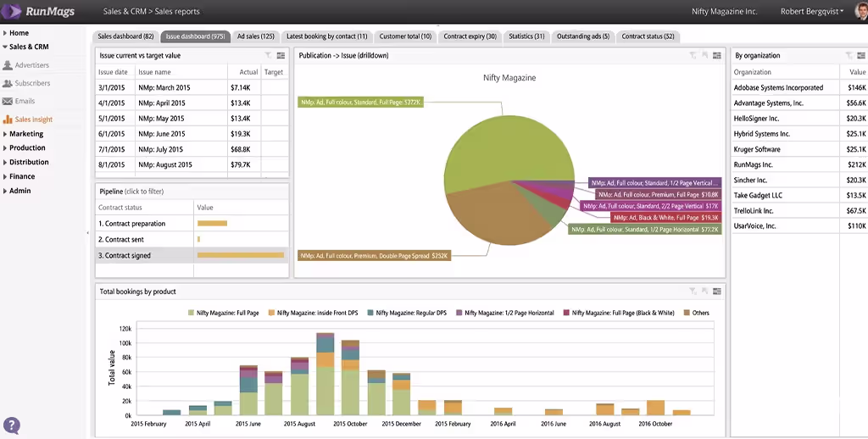Switch to Customer total (10) tab
868x439 pixels.
pyautogui.click(x=405, y=36)
